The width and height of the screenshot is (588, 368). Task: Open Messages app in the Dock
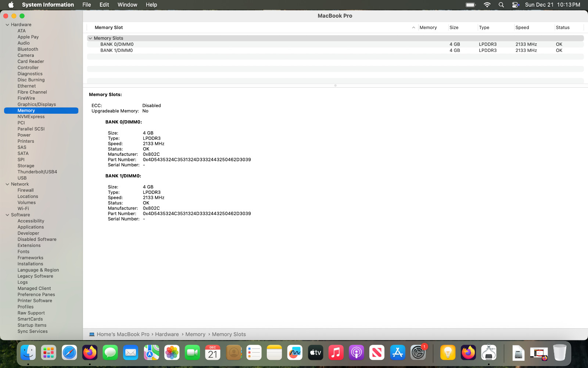110,353
